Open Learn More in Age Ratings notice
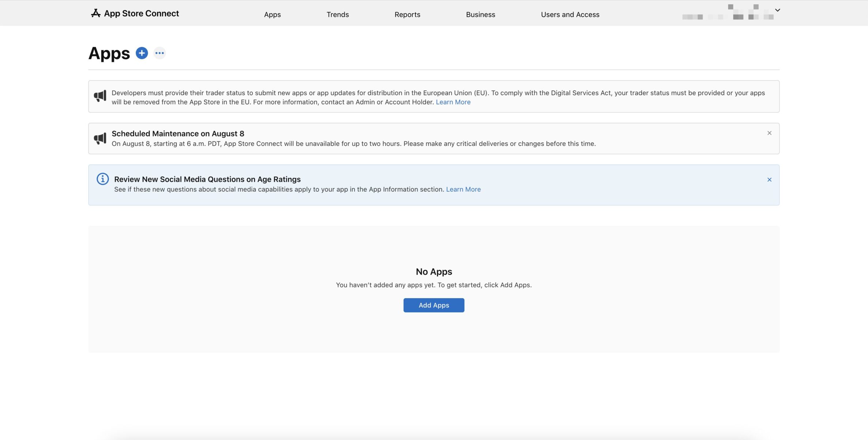868x440 pixels. (463, 189)
